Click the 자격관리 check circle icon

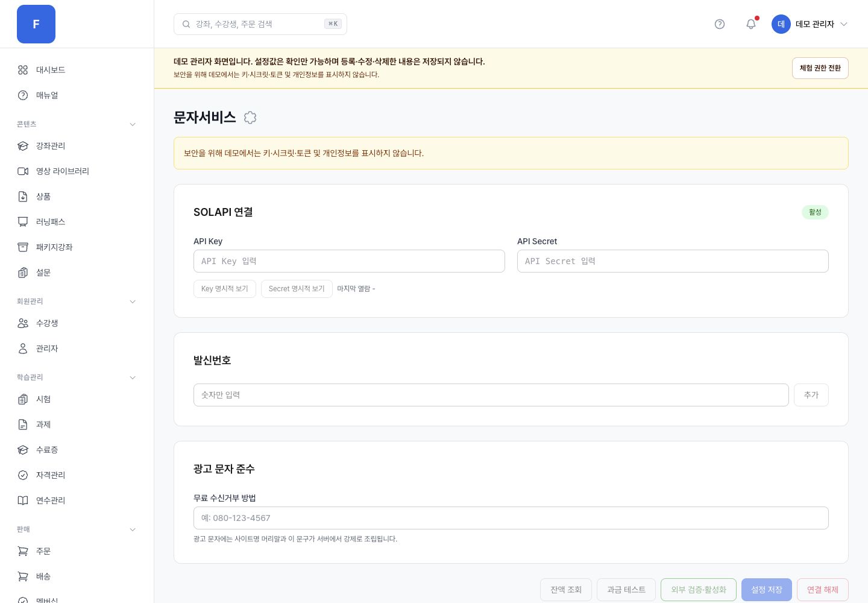tap(23, 475)
